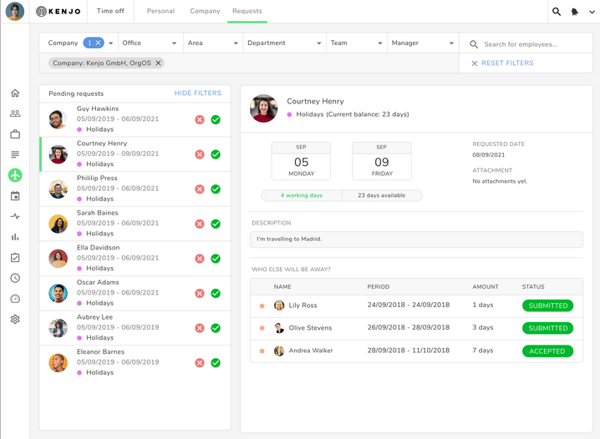
Task: Click the Sep 05 Monday start date box
Action: (301, 161)
